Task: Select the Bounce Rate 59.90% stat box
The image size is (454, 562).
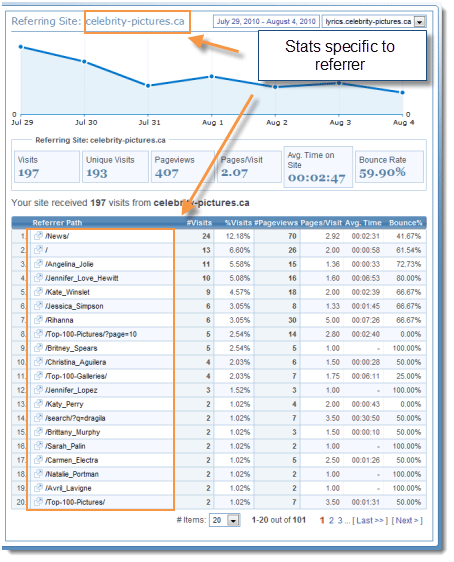Action: [x=389, y=167]
